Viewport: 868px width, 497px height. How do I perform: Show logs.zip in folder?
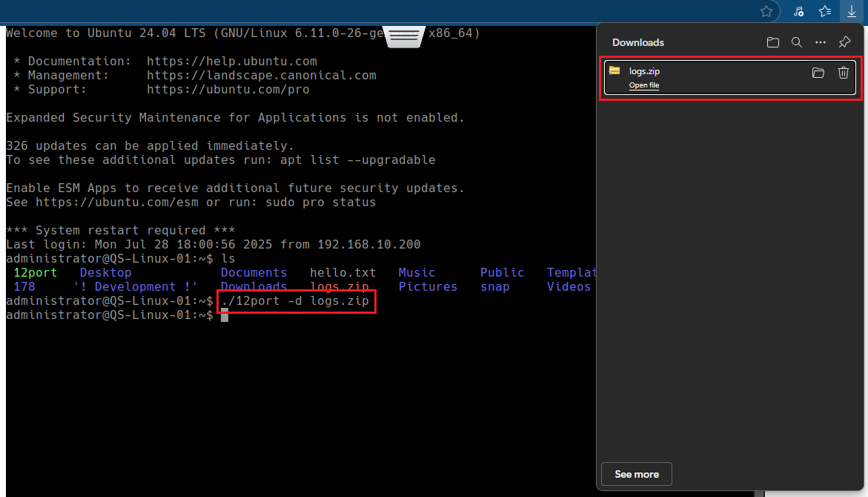[x=818, y=73]
